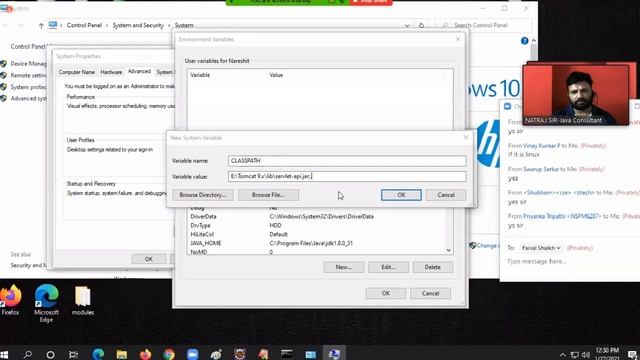The image size is (640, 360).
Task: Launch Firefox from the taskbar
Action: click(145, 354)
